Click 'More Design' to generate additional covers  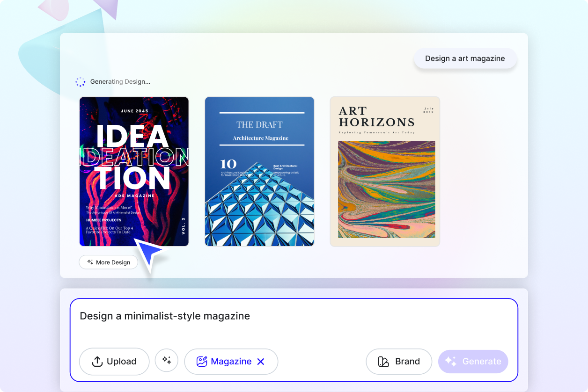(108, 262)
